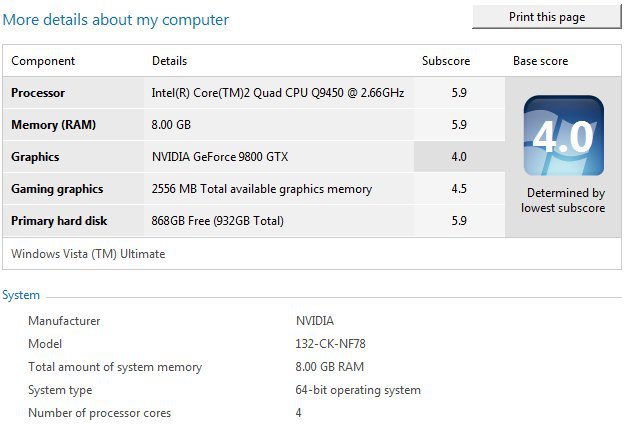This screenshot has width=626, height=428.
Task: Select the Graphics component label
Action: coord(35,157)
